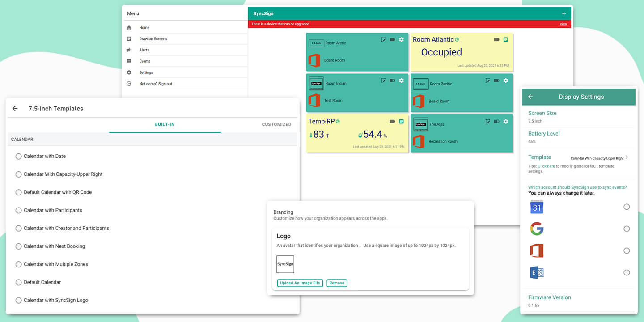The height and width of the screenshot is (322, 644).
Task: Click the Upload An Image File button
Action: pos(300,283)
